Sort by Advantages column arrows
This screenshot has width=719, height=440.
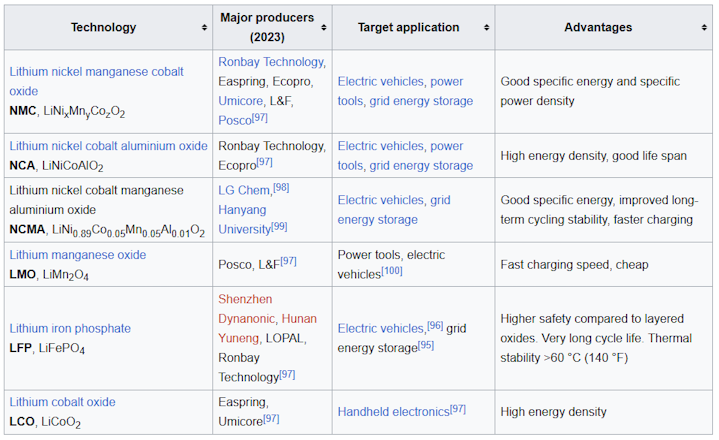(704, 28)
